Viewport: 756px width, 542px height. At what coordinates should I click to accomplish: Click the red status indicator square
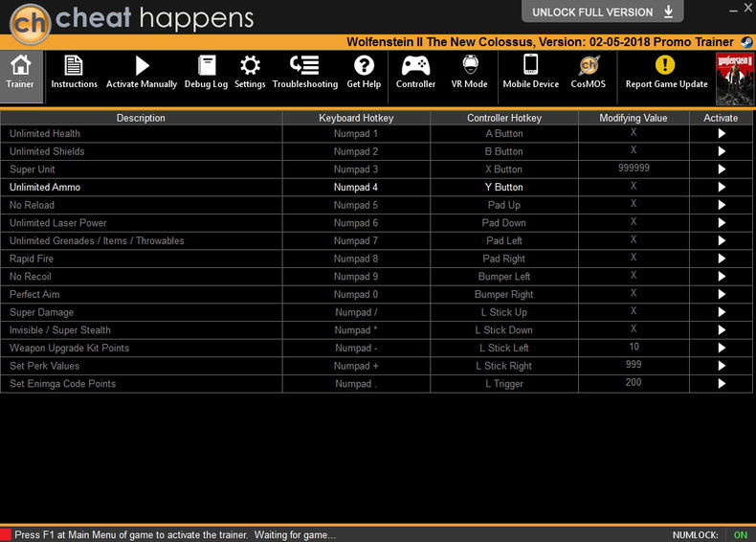tap(6, 534)
